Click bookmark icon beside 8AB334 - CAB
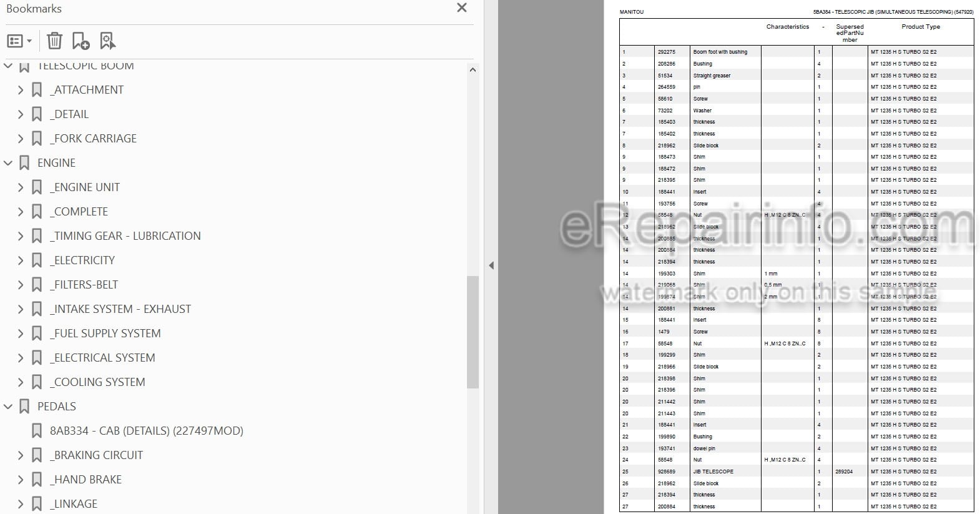Viewport: 980px width, 514px height. [37, 431]
